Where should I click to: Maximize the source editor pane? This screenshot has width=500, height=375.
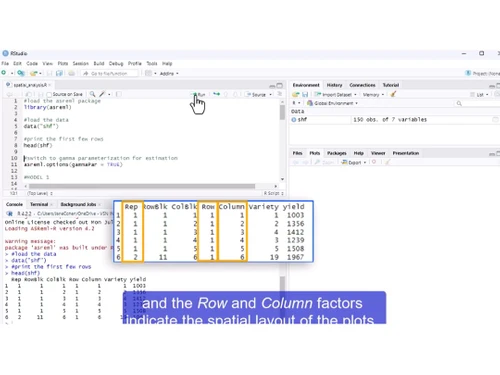click(x=280, y=85)
